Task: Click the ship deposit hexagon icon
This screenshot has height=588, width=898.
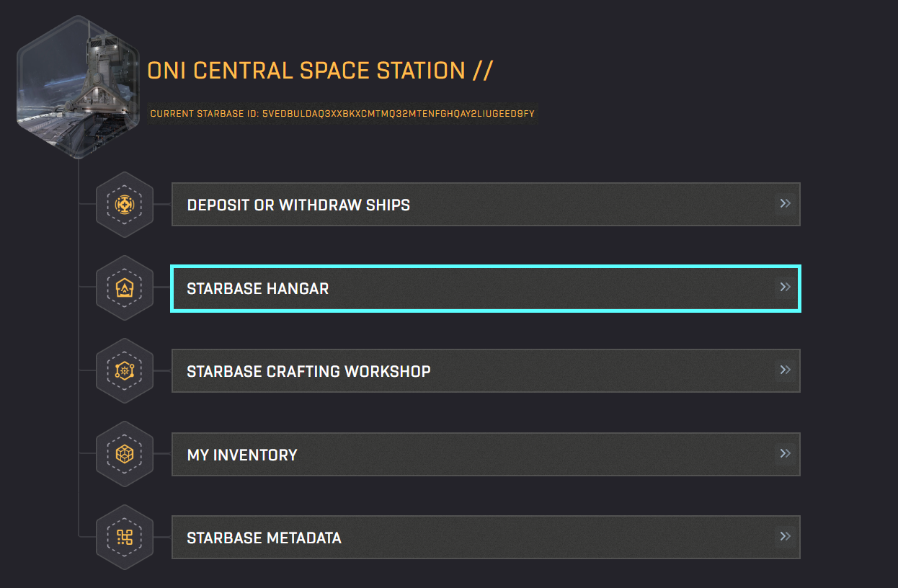Action: 125,205
